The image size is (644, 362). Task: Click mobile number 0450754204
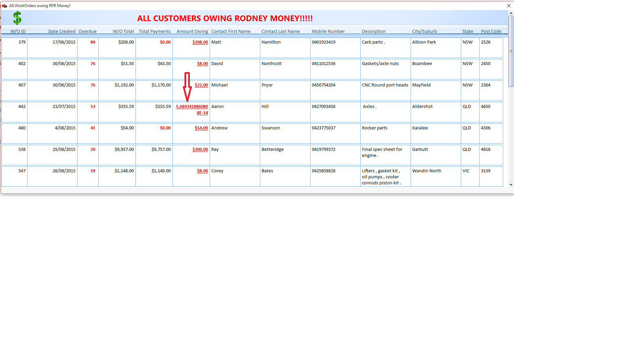(x=324, y=85)
